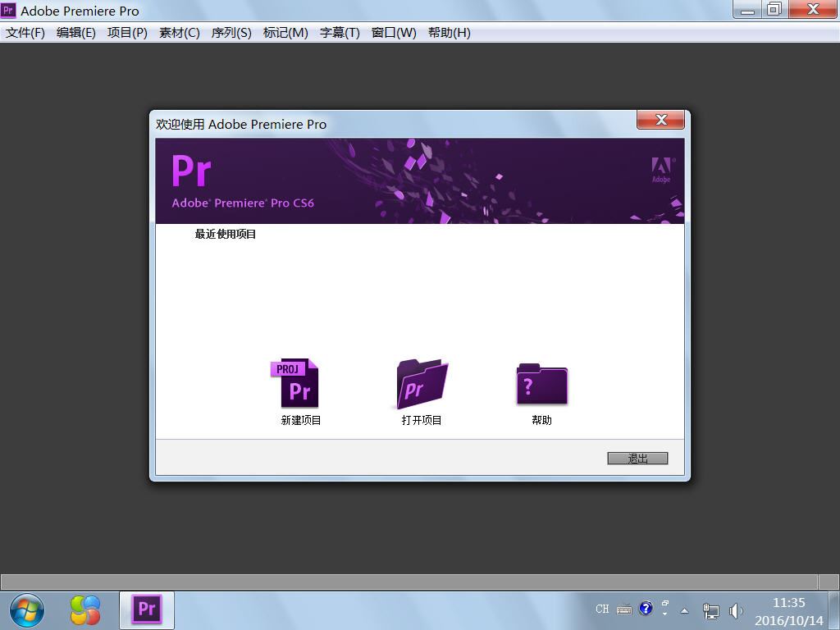Open the 序列(S) menu
Screen dimensions: 840x630
click(x=231, y=33)
